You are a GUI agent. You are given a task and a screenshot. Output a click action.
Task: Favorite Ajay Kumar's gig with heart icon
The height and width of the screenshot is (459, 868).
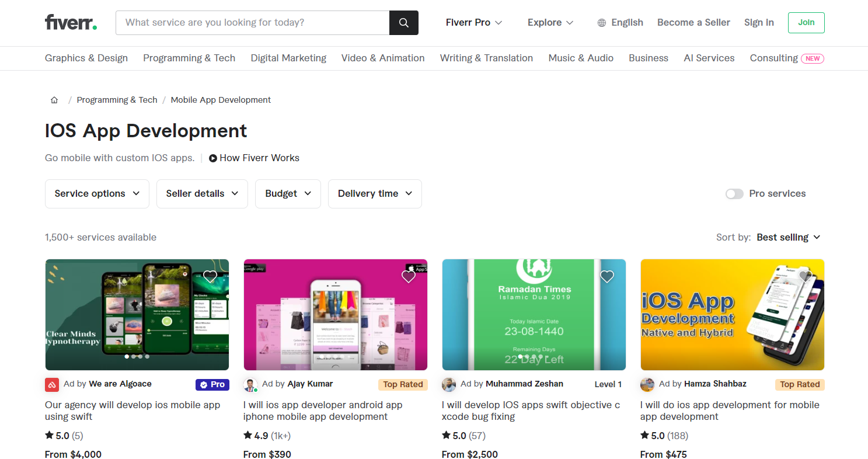coord(409,276)
